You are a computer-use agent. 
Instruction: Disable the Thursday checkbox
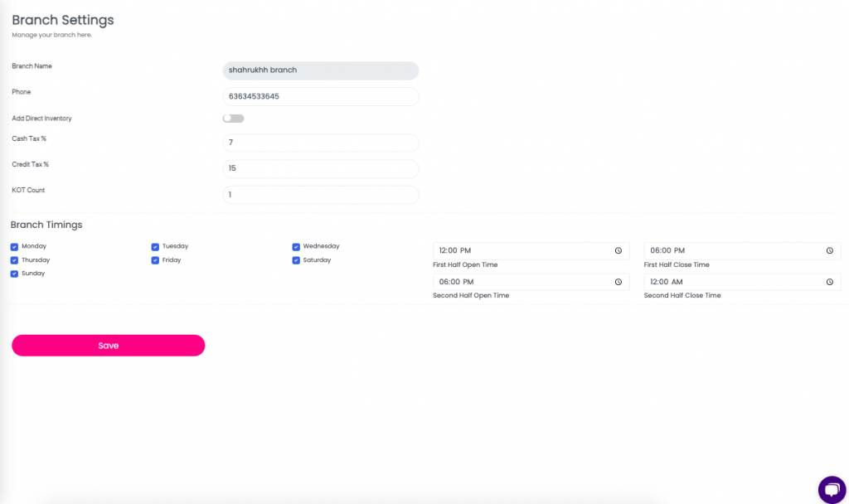[x=15, y=260]
